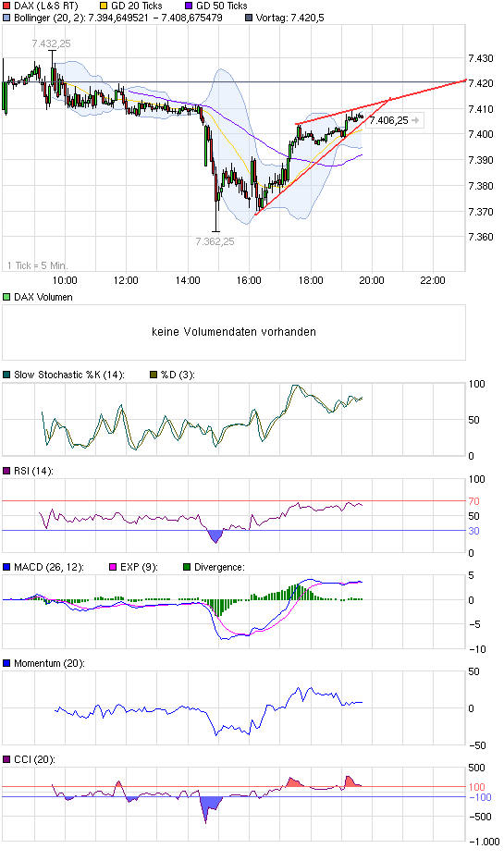
Task: Click the CCI (20) label
Action: tap(34, 759)
